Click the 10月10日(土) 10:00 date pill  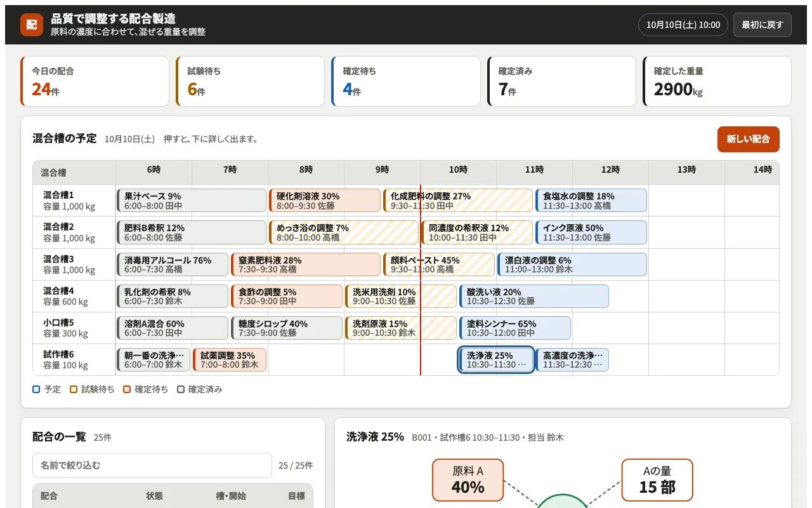pos(683,25)
